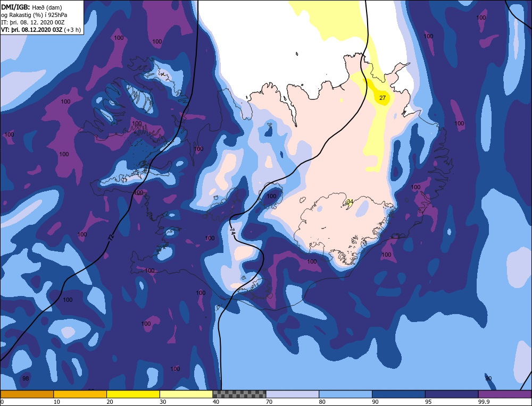The width and height of the screenshot is (532, 406).
Task: Click the dark navy 95–99.9 legend swatch
Action: 452,394
